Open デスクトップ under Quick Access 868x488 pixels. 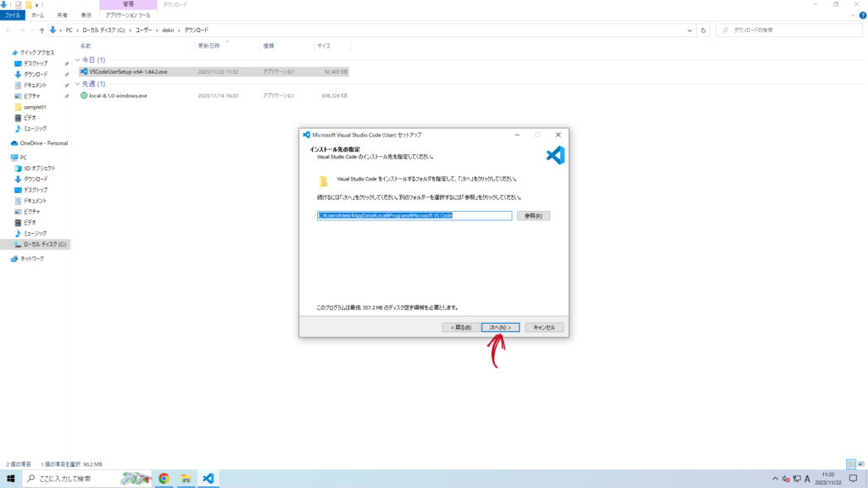36,64
